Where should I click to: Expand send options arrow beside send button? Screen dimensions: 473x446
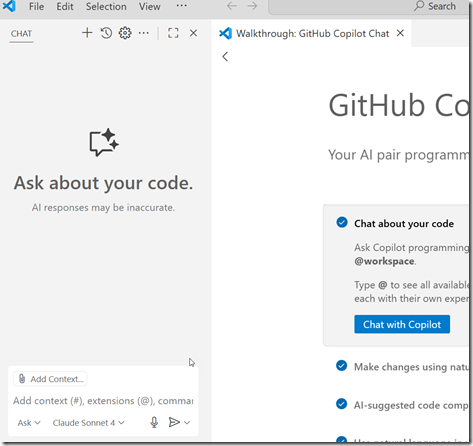tap(187, 423)
